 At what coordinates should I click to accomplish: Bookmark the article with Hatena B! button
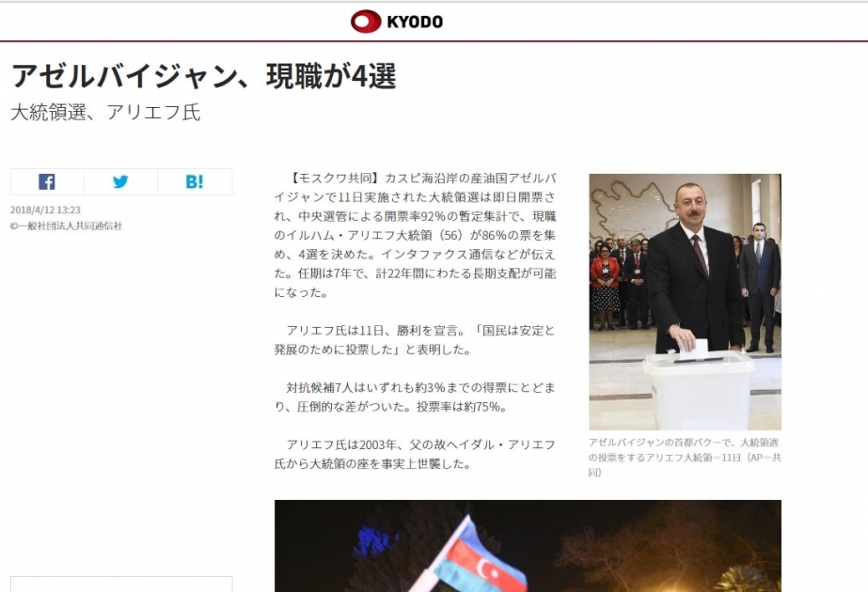tap(195, 181)
